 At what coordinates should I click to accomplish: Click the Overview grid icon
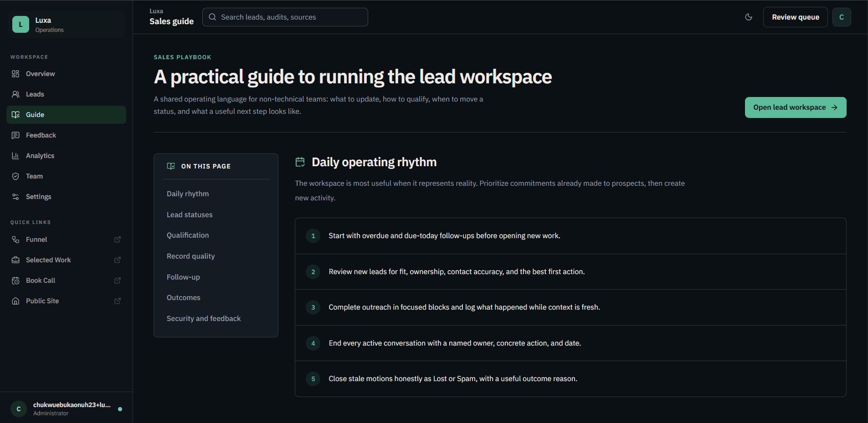click(x=15, y=74)
